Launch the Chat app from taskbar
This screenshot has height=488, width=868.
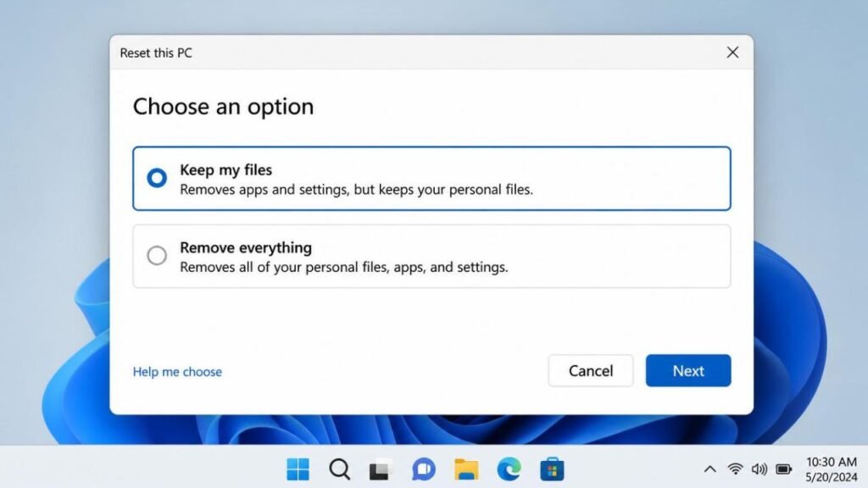(x=424, y=469)
